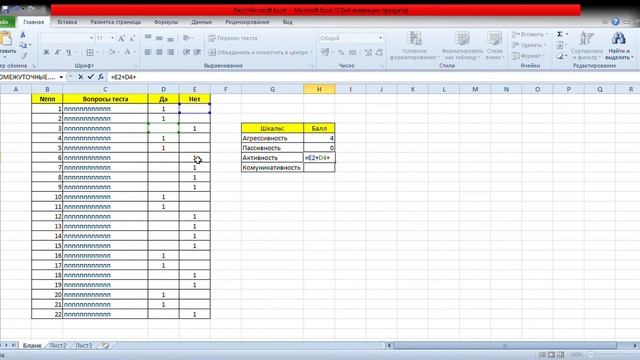The image size is (640, 360).
Task: Open Insert Function fx dialog
Action: [100, 77]
